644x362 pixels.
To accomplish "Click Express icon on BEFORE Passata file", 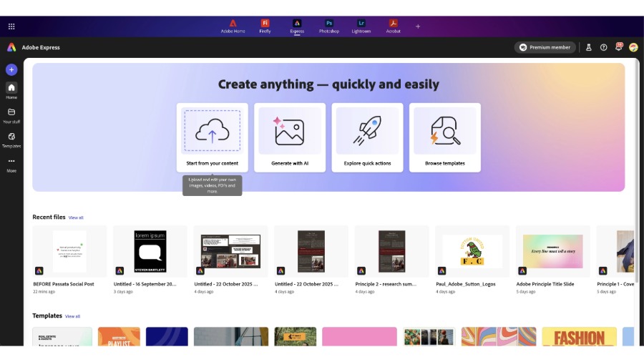I will coord(39,271).
